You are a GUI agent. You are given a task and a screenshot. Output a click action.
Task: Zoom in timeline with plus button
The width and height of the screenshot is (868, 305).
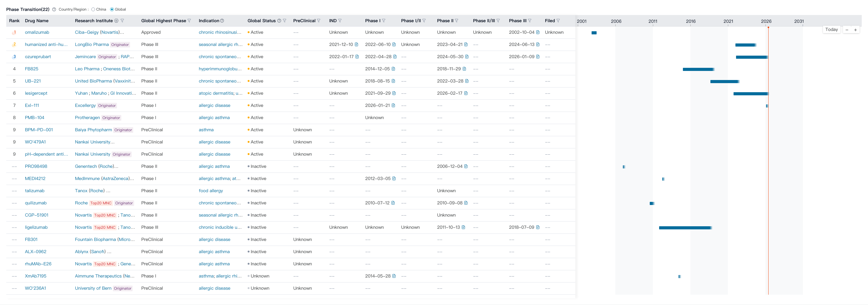tap(855, 30)
